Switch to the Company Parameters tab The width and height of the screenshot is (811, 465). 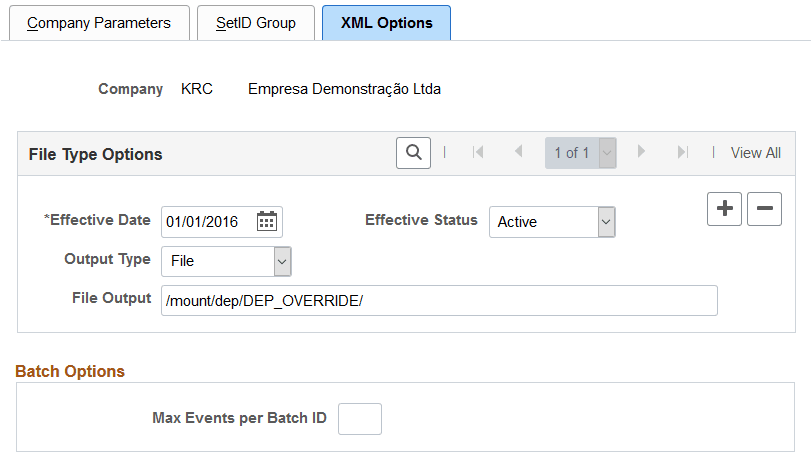[99, 23]
